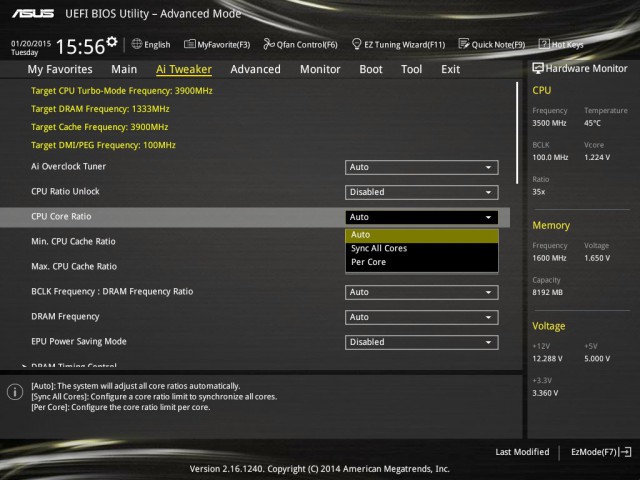Click Last Modified button
The height and width of the screenshot is (480, 640).
coord(522,452)
